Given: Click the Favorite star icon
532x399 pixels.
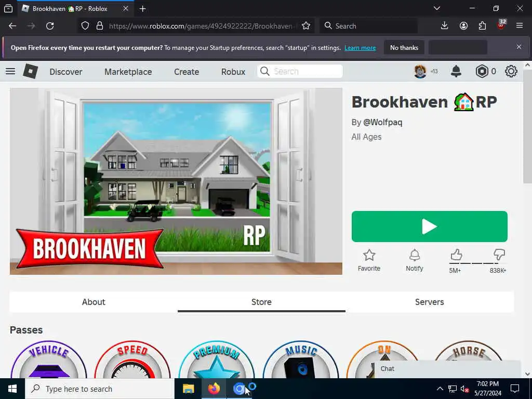Looking at the screenshot, I should click(x=369, y=255).
